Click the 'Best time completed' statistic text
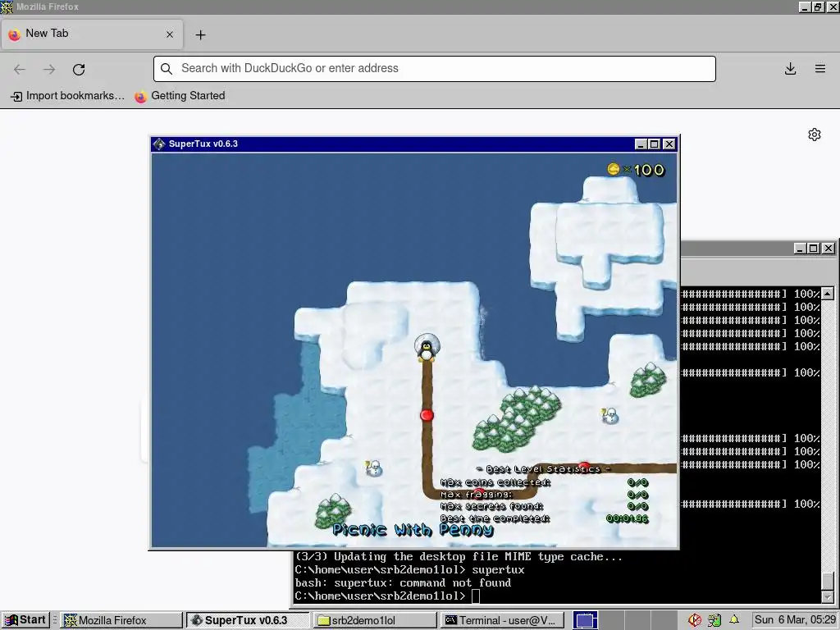Viewport: 840px width, 630px height. pos(495,518)
